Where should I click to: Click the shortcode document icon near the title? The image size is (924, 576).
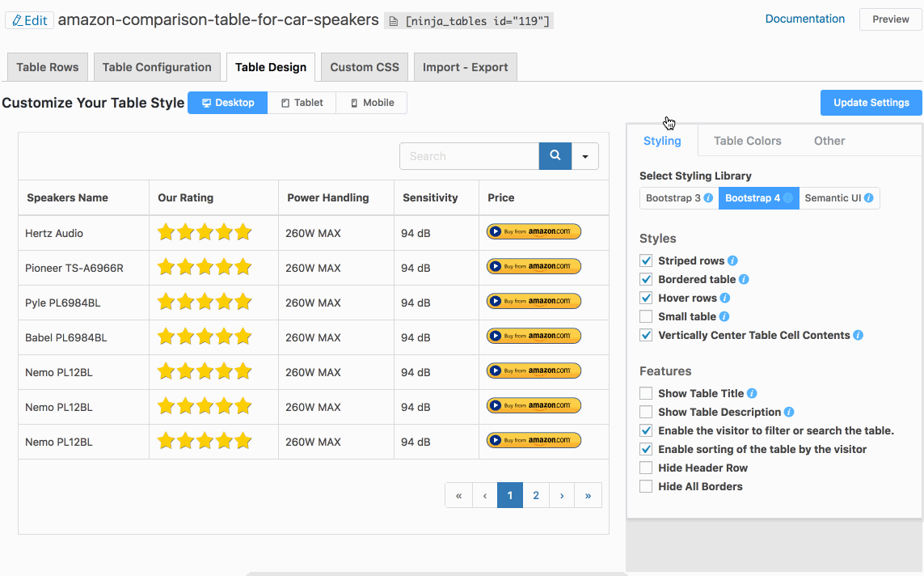point(393,21)
